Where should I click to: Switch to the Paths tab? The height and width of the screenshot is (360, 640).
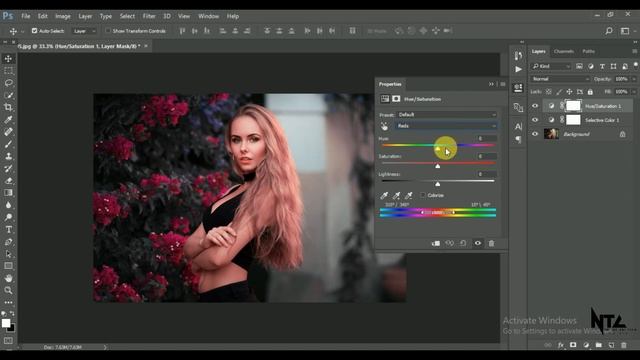click(588, 51)
